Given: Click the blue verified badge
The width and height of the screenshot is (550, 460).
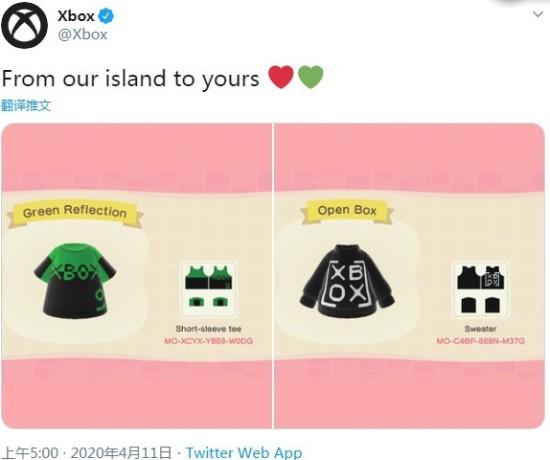Looking at the screenshot, I should (x=107, y=16).
